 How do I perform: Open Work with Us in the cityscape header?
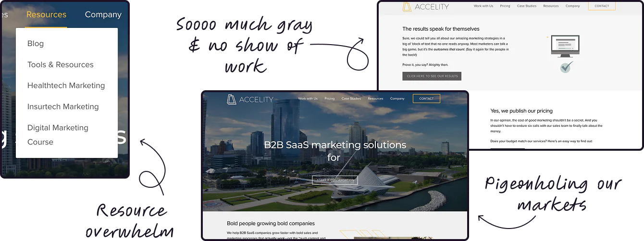click(308, 99)
